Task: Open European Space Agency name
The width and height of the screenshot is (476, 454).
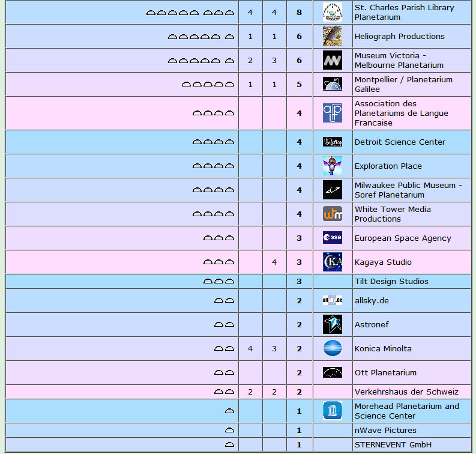Action: pos(403,238)
